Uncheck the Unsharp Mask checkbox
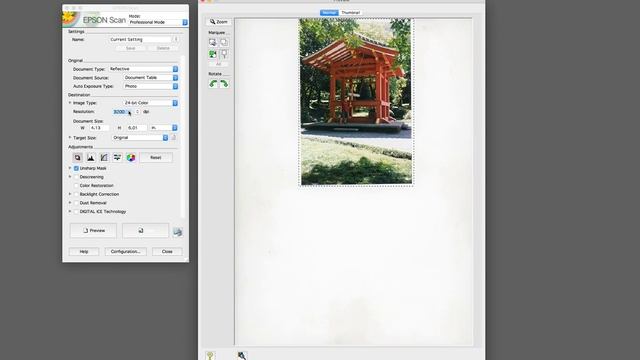 [76, 168]
